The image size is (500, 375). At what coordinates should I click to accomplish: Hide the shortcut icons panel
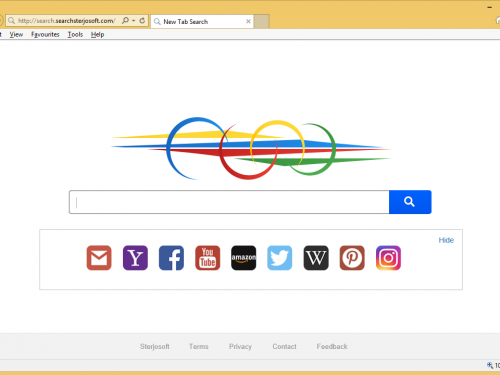[x=446, y=240]
